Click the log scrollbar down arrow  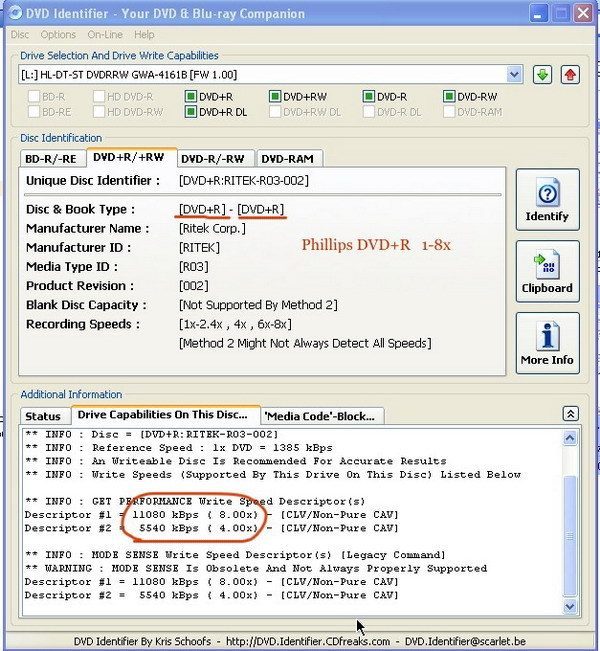570,607
